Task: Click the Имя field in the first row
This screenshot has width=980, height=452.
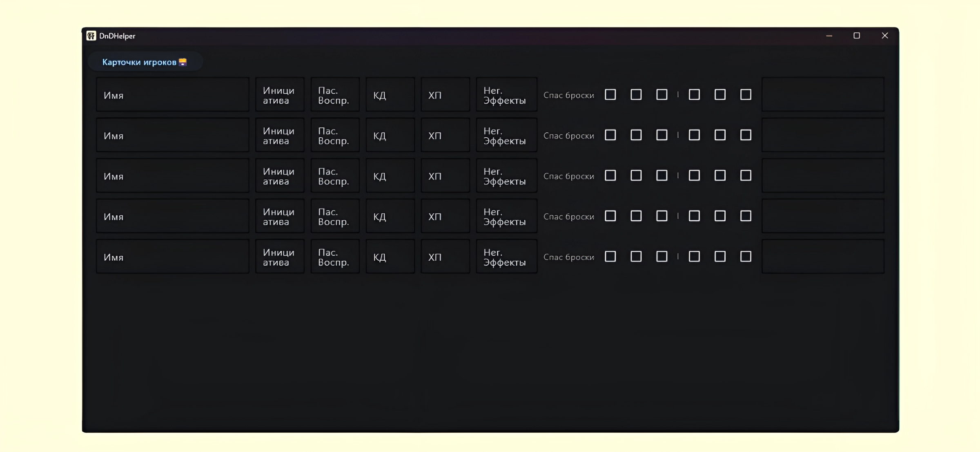Action: pyautogui.click(x=172, y=95)
